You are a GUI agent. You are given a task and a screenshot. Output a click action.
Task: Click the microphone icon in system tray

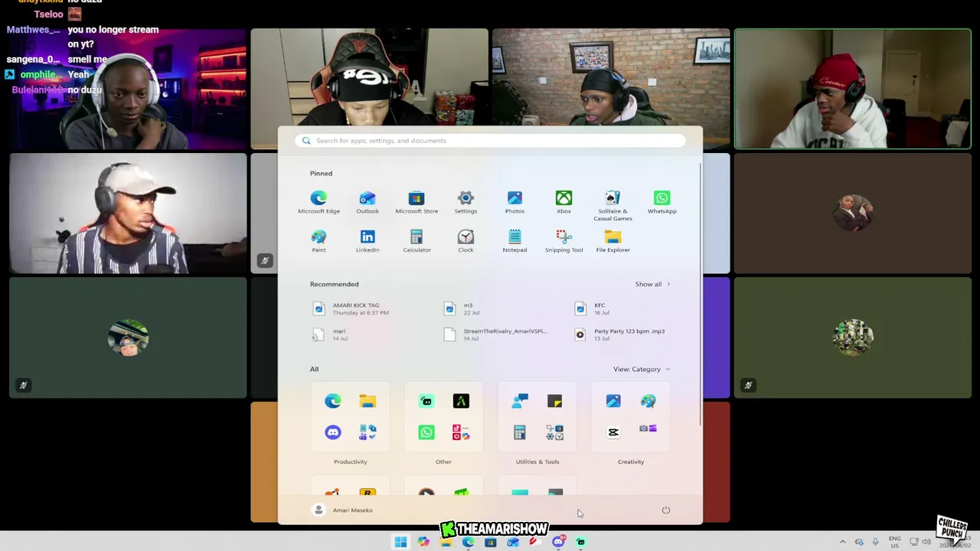click(x=875, y=543)
